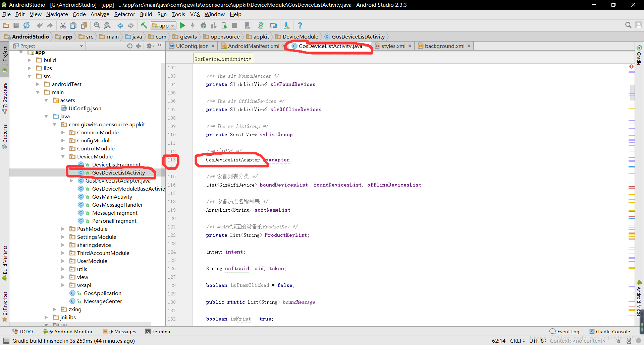Toggle the Captures tool window
The height and width of the screenshot is (345, 644).
tap(5, 137)
